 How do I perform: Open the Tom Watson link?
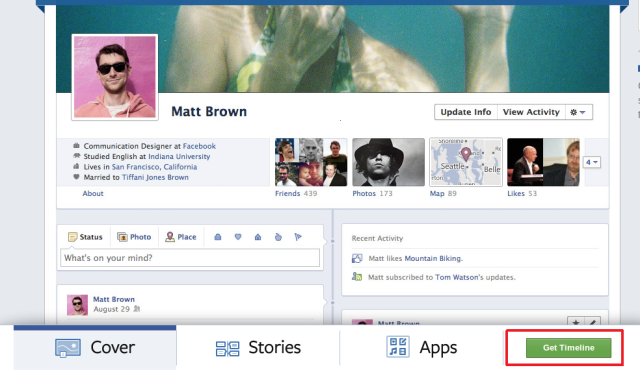[x=456, y=277]
